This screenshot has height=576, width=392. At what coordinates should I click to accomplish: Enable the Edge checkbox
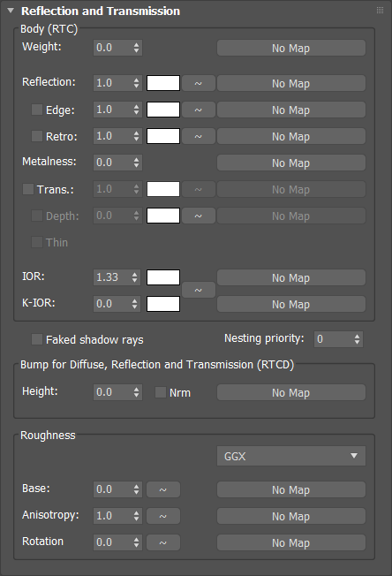(x=37, y=110)
